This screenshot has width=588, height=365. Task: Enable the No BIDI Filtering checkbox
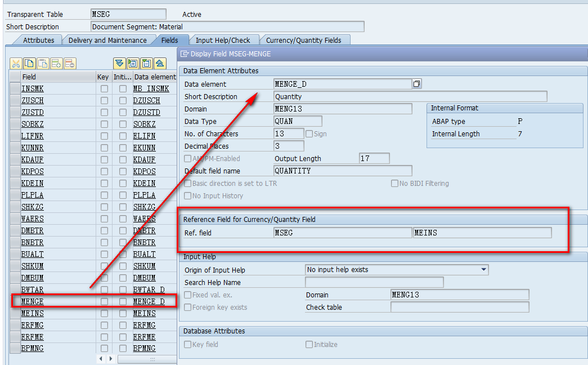click(x=394, y=184)
